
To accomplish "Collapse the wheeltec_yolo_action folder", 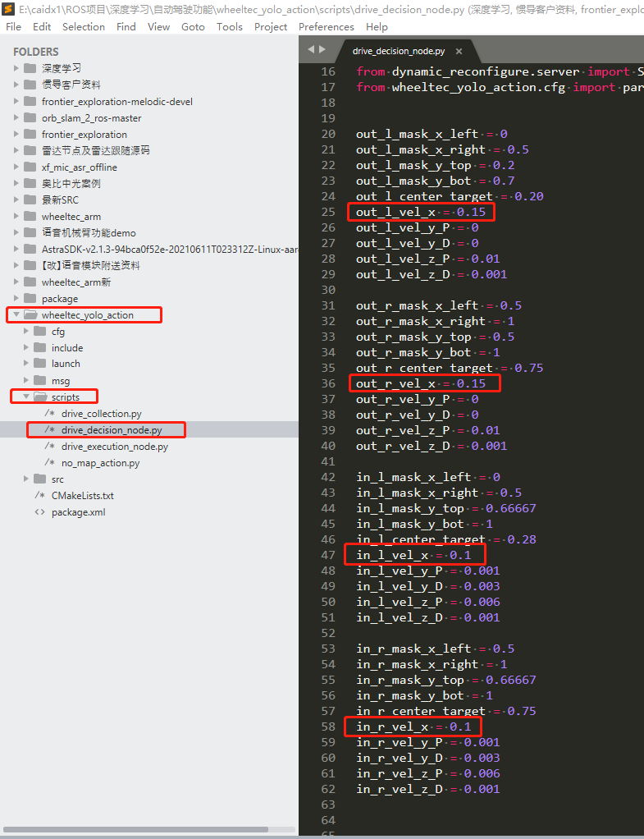I will coord(16,314).
